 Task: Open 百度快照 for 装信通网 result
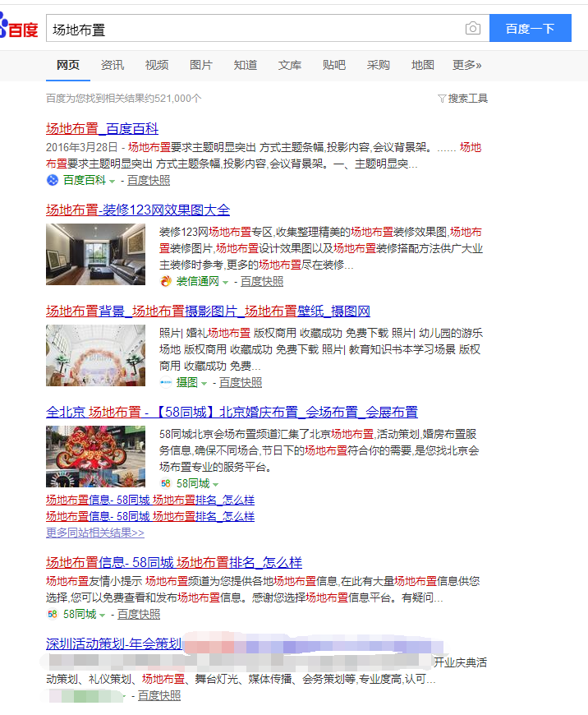tap(262, 281)
